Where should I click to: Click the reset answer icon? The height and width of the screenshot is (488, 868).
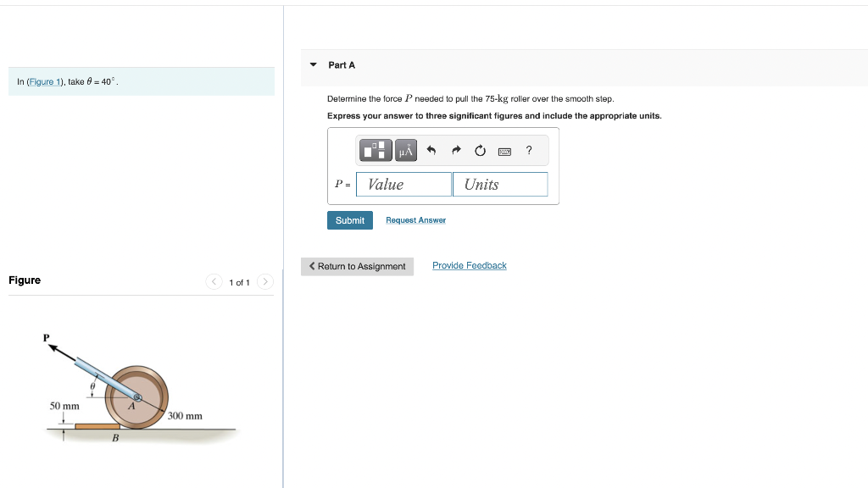click(480, 150)
